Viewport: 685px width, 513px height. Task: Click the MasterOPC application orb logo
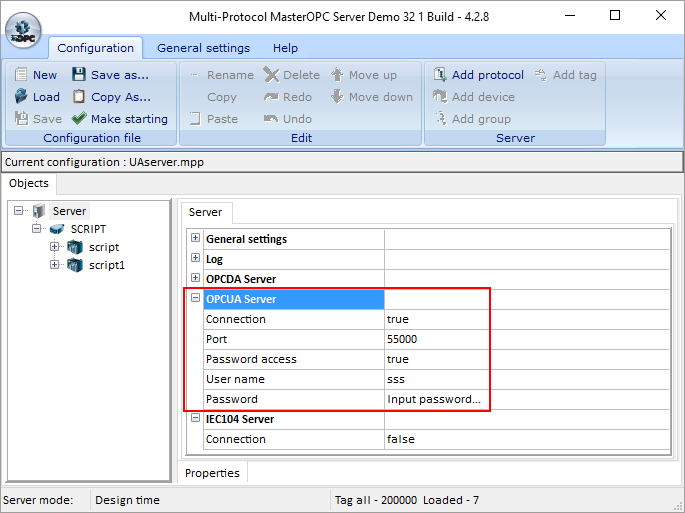pos(23,31)
